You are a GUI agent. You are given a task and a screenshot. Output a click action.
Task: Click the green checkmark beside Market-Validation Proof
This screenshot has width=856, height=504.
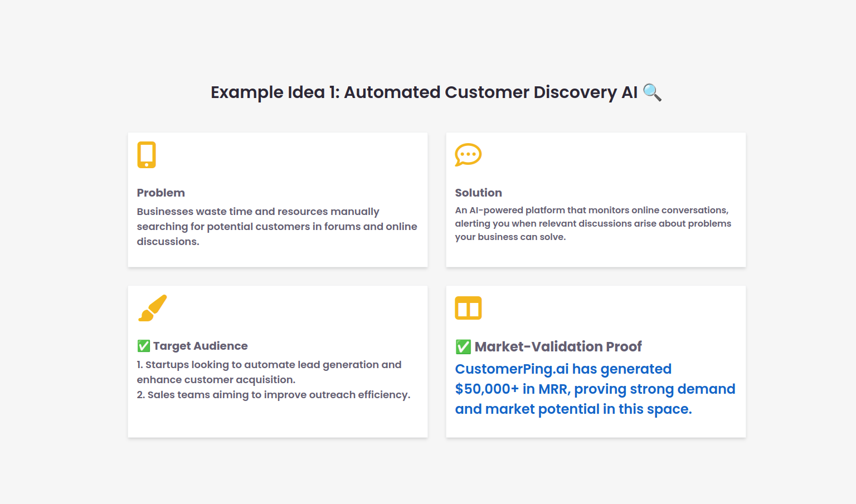[463, 347]
